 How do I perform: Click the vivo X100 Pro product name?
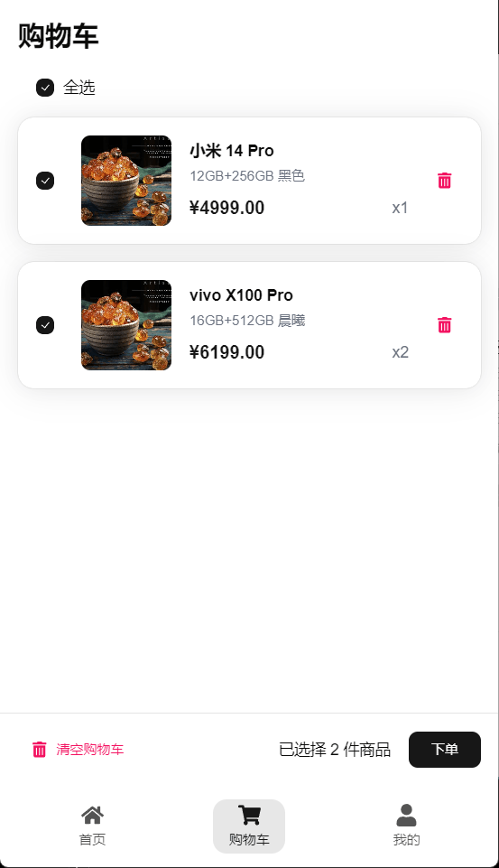(x=241, y=295)
